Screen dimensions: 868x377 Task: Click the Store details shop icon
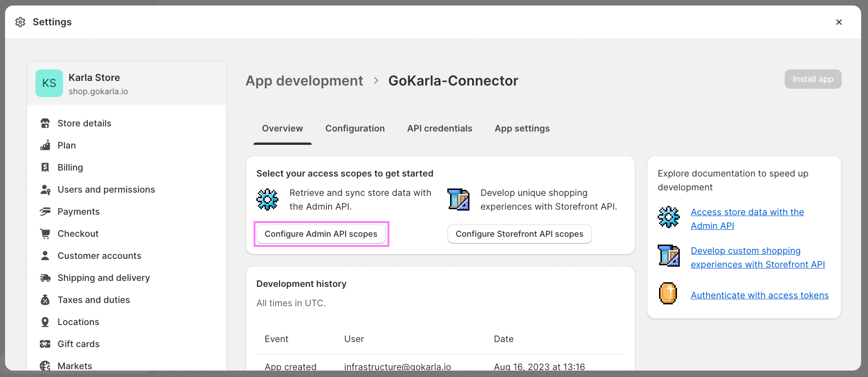(x=45, y=123)
